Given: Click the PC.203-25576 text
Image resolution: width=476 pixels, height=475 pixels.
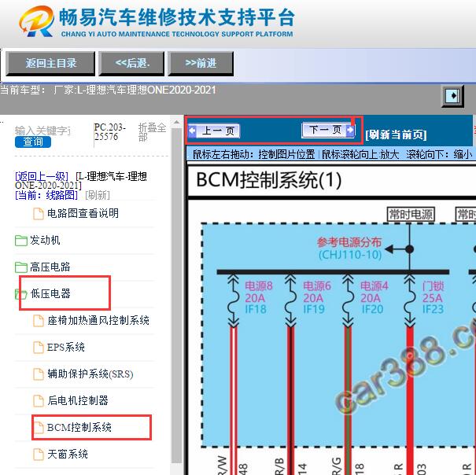Looking at the screenshot, I should (x=109, y=132).
